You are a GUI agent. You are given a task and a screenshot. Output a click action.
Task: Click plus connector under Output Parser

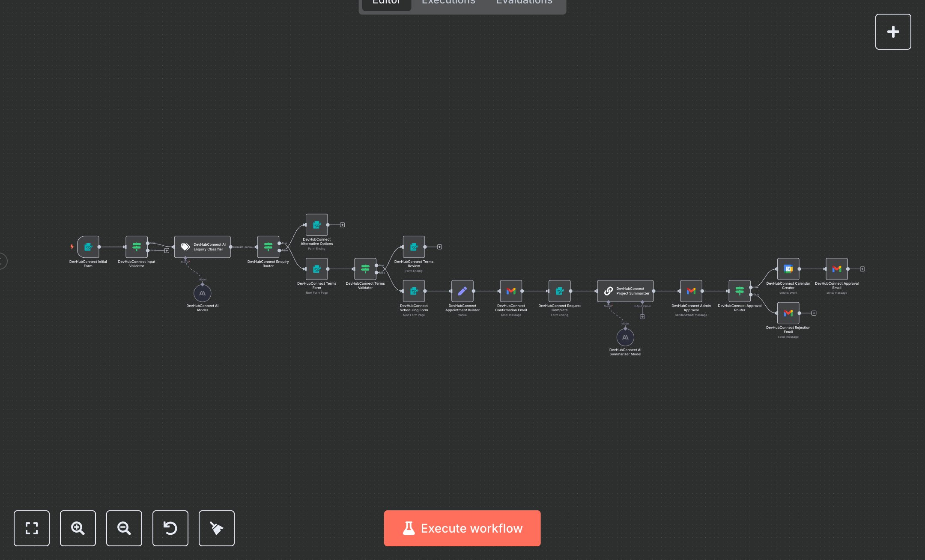pos(642,317)
